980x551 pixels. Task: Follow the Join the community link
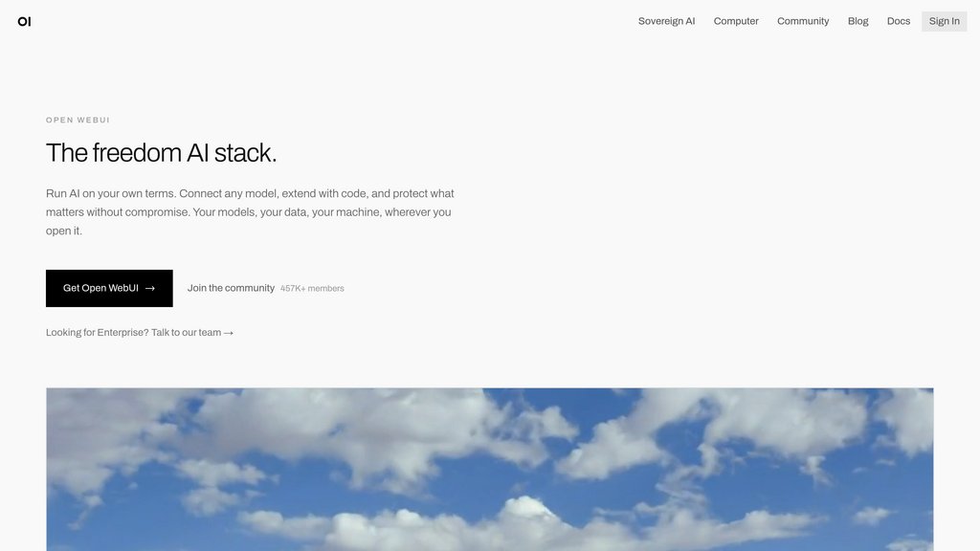(231, 288)
